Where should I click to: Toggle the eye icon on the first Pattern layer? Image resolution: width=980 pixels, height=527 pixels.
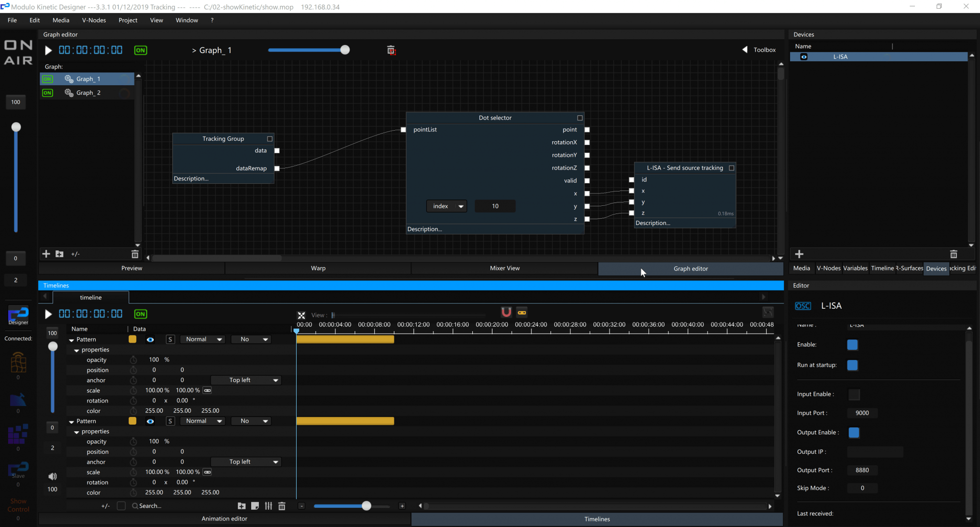pos(150,339)
